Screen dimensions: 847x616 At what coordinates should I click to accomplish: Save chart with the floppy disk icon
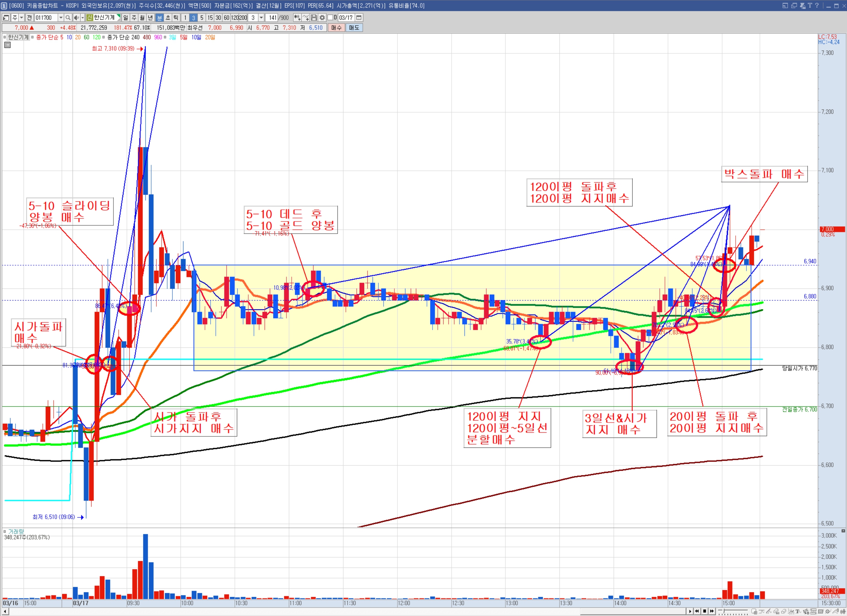click(x=314, y=18)
